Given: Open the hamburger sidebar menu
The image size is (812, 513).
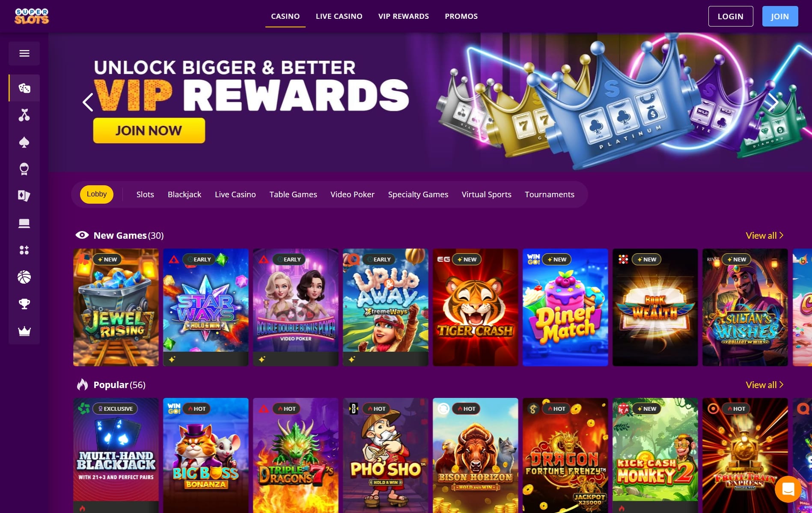Looking at the screenshot, I should click(x=24, y=53).
